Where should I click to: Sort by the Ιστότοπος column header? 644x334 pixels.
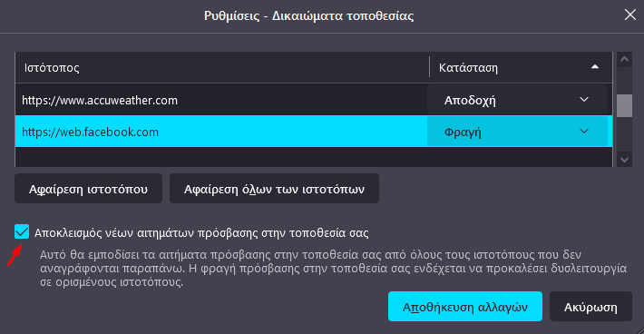[x=222, y=67]
